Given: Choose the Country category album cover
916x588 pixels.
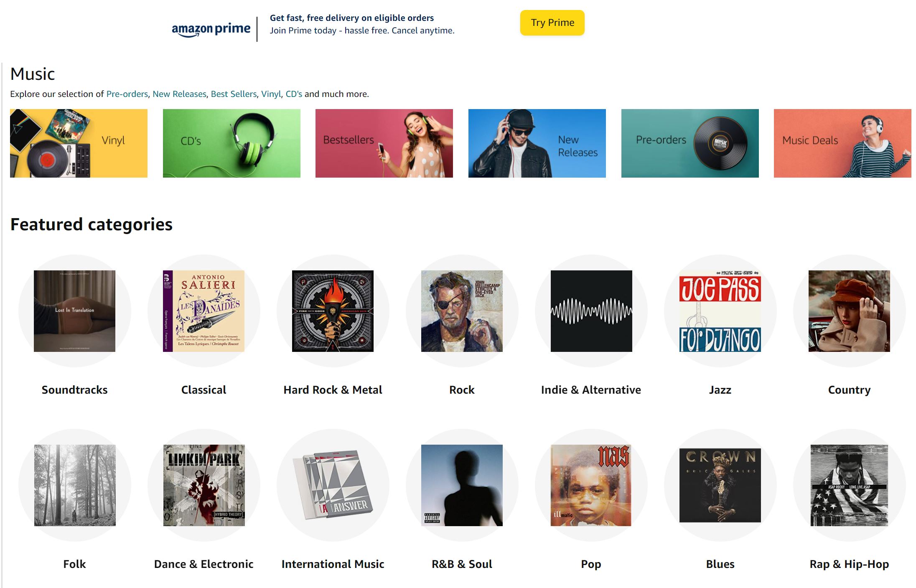Looking at the screenshot, I should pos(849,311).
